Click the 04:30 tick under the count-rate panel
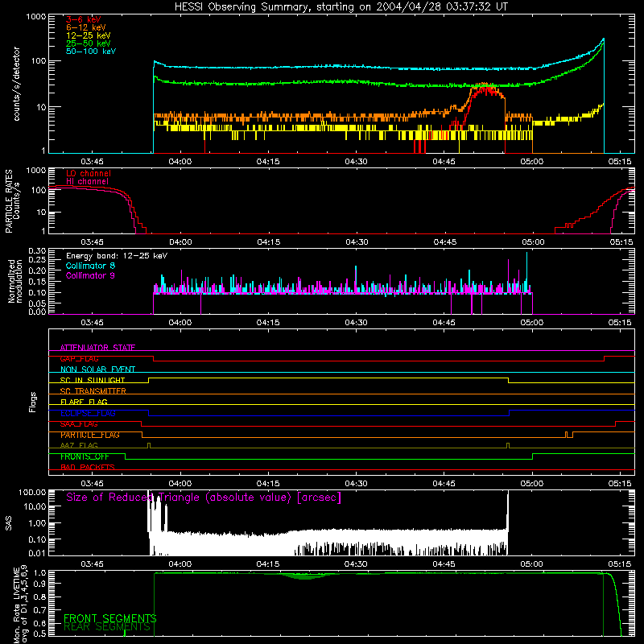 [356, 162]
